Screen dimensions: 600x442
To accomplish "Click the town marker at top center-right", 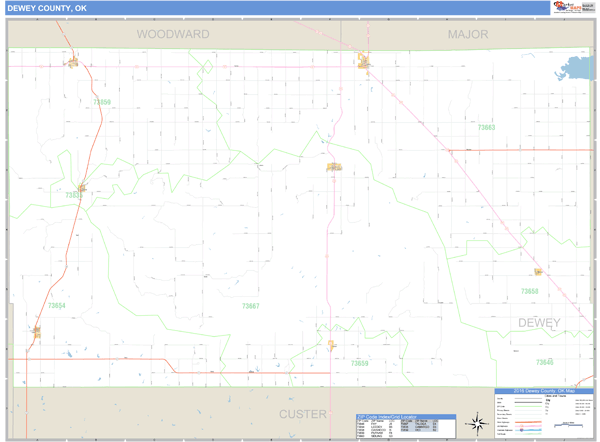I will pyautogui.click(x=363, y=62).
